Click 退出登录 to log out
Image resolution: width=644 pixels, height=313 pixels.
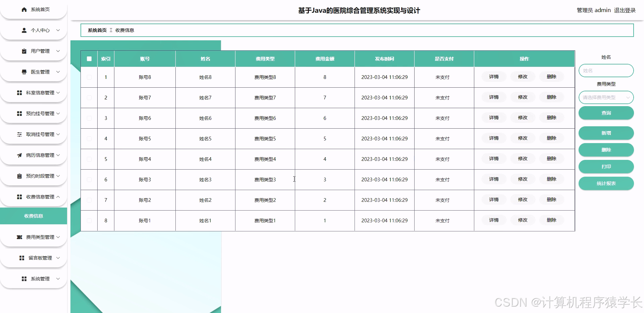pyautogui.click(x=625, y=10)
